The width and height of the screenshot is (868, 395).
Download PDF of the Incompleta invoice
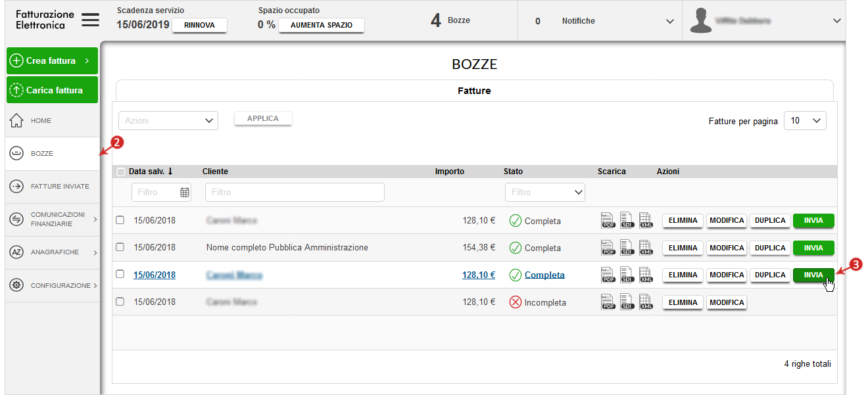tap(608, 302)
